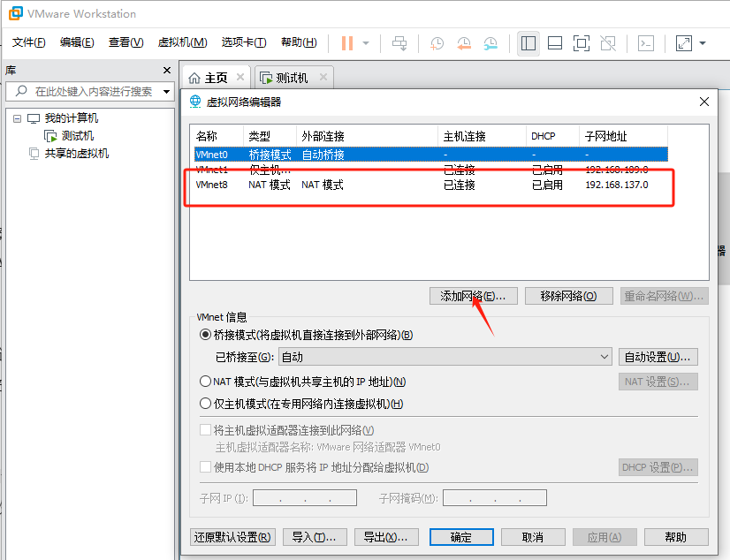Screen dimensions: 730x560
Task: Click the pause virtual machine icon
Action: [346, 43]
